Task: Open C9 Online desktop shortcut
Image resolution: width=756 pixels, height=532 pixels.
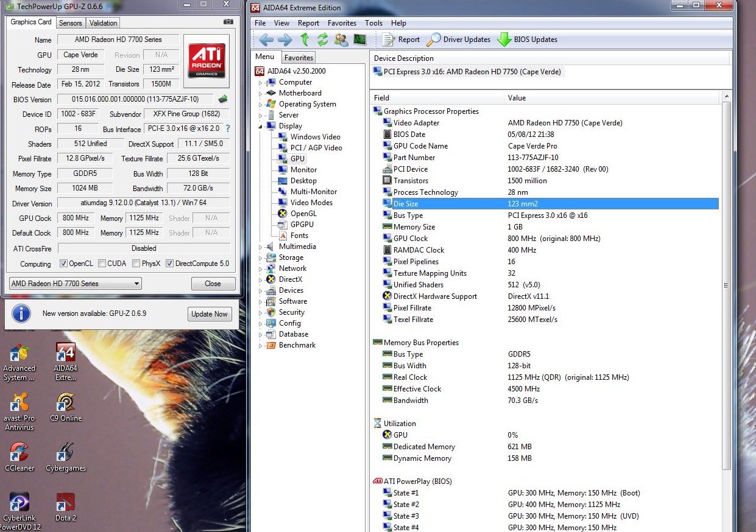Action: (65, 408)
